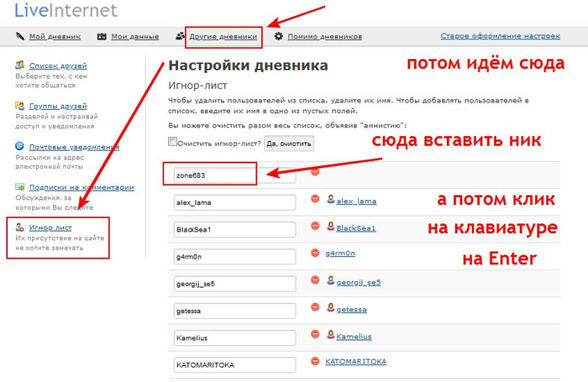588x382 pixels.
Task: Click the friends icon next to Список друзей
Action: (x=20, y=65)
